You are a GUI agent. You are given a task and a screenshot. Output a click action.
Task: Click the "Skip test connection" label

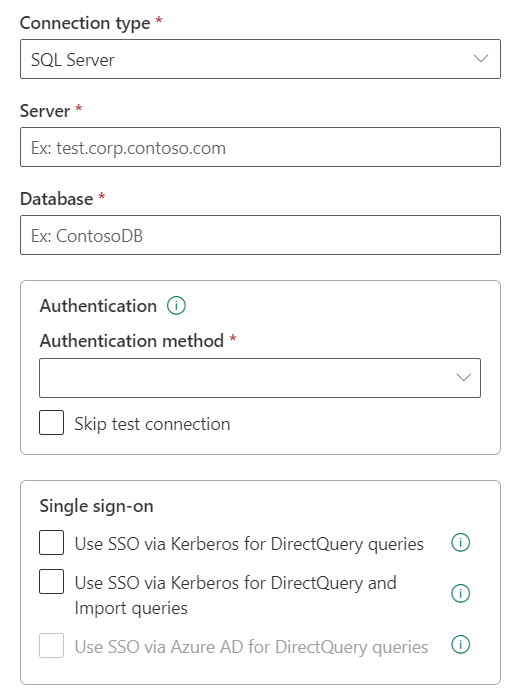(x=152, y=424)
